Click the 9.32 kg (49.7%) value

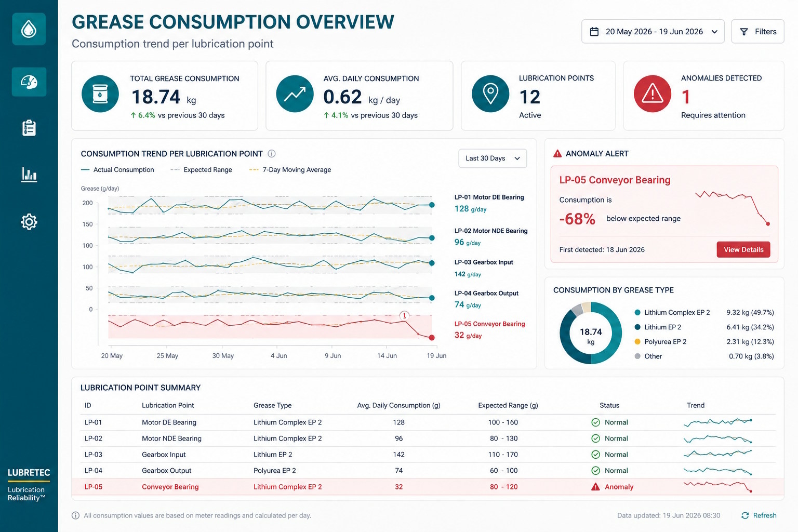pyautogui.click(x=750, y=313)
